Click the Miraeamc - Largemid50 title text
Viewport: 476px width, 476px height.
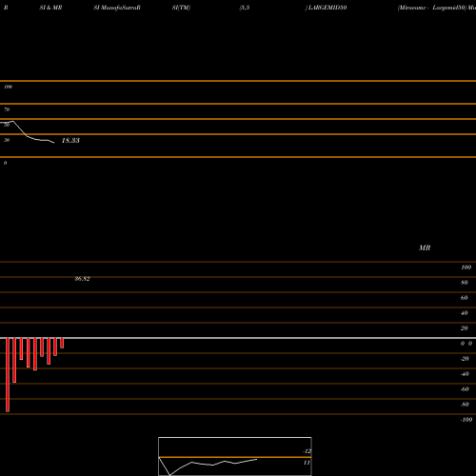(x=437, y=8)
